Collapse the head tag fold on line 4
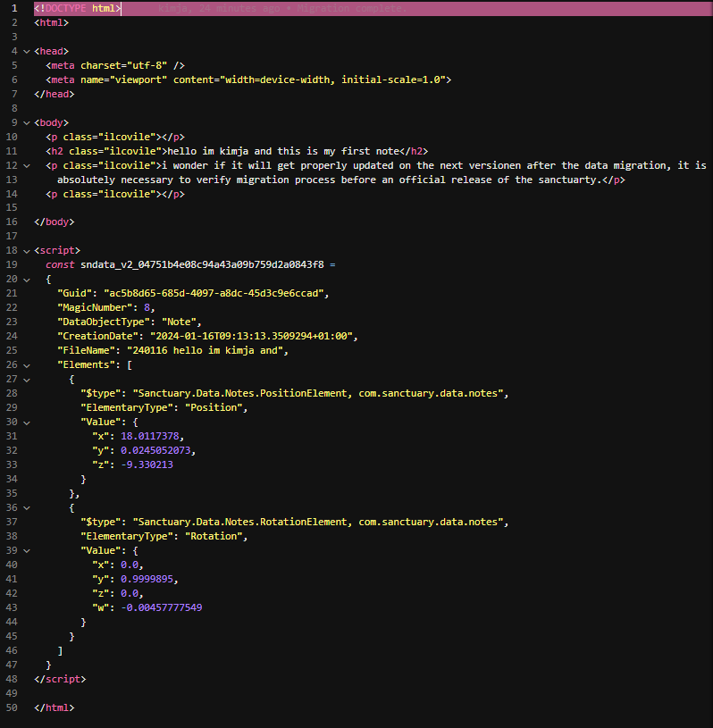The image size is (713, 728). coord(27,52)
